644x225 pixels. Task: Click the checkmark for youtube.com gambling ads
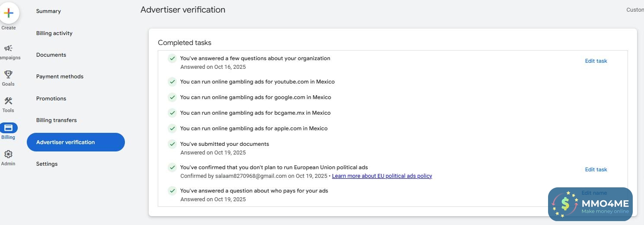(x=172, y=82)
